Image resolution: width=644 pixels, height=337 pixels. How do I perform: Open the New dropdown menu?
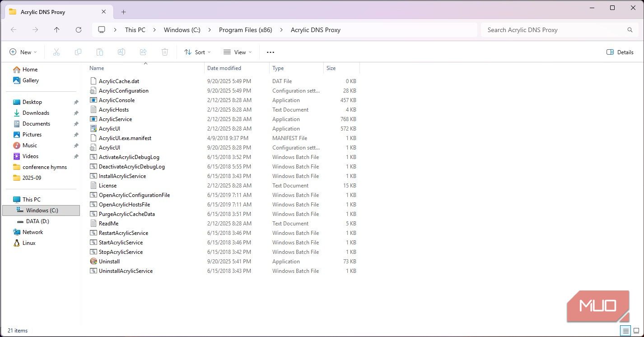pos(23,52)
